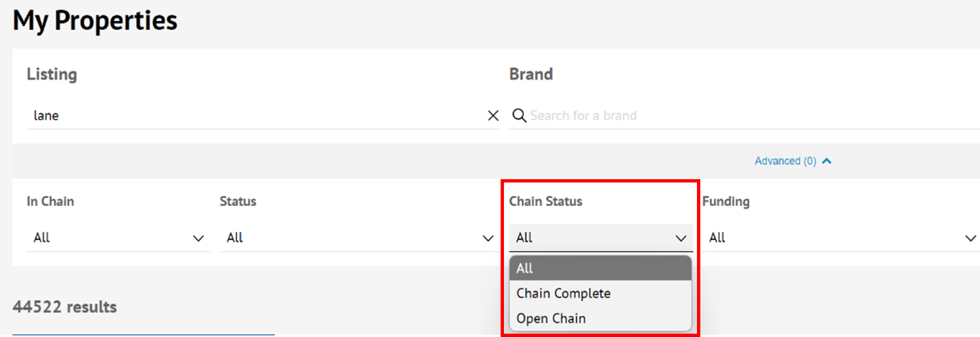Choose 'Open Chain' from the list
This screenshot has height=337, width=980.
coord(551,319)
